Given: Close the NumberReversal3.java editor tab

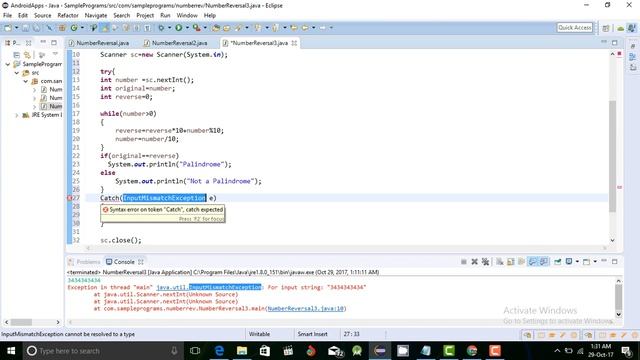Looking at the screenshot, I should pos(294,43).
